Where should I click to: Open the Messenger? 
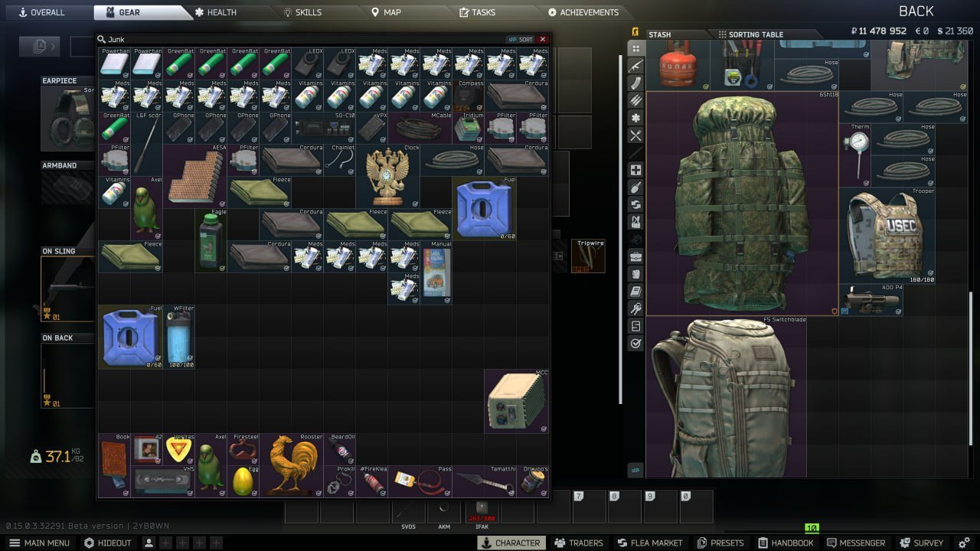854,543
